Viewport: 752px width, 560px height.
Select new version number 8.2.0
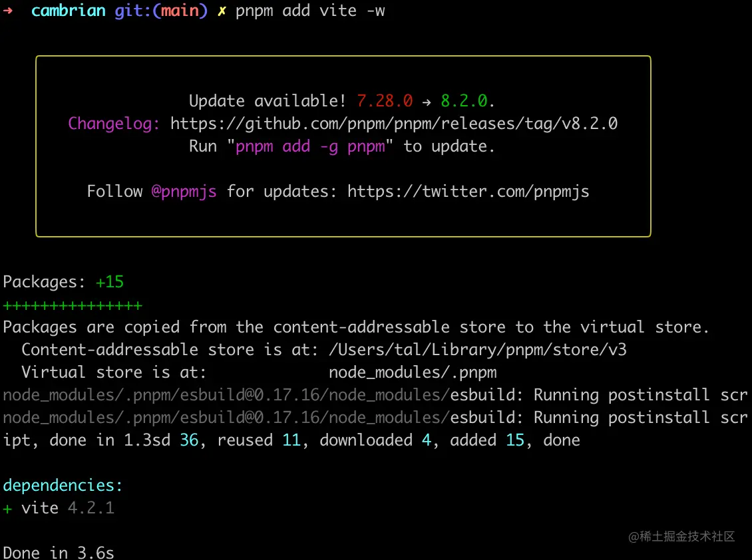pos(464,100)
